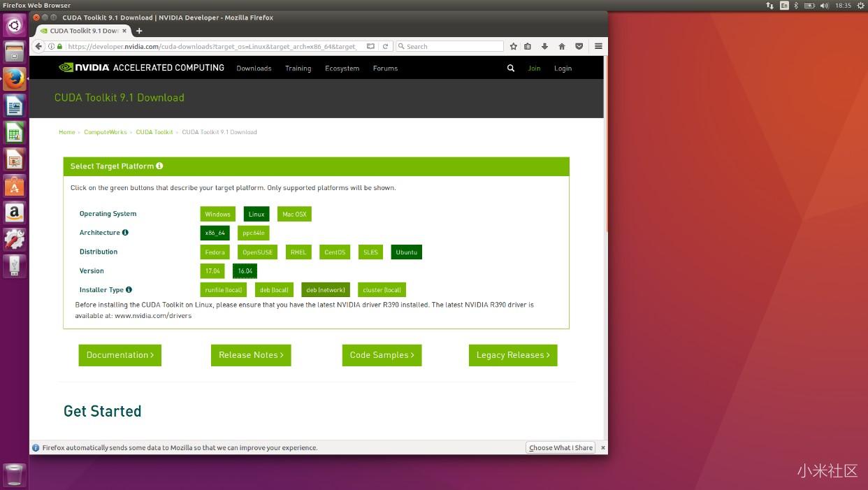Viewport: 868px width, 490px height.
Task: Open Release Notes button
Action: [251, 355]
